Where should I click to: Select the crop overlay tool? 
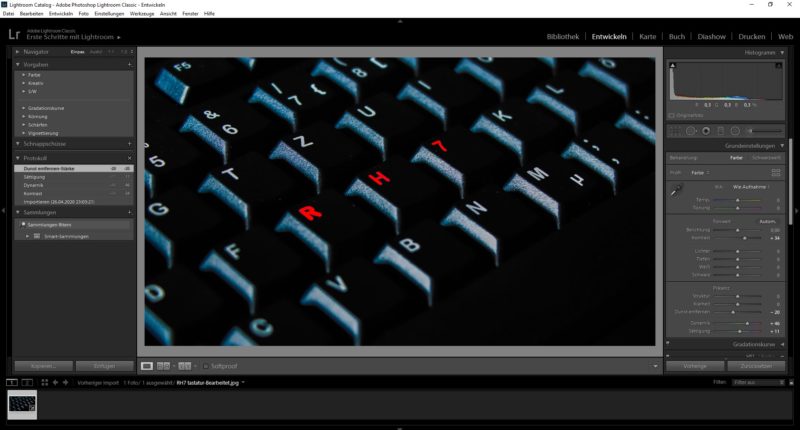pos(674,130)
